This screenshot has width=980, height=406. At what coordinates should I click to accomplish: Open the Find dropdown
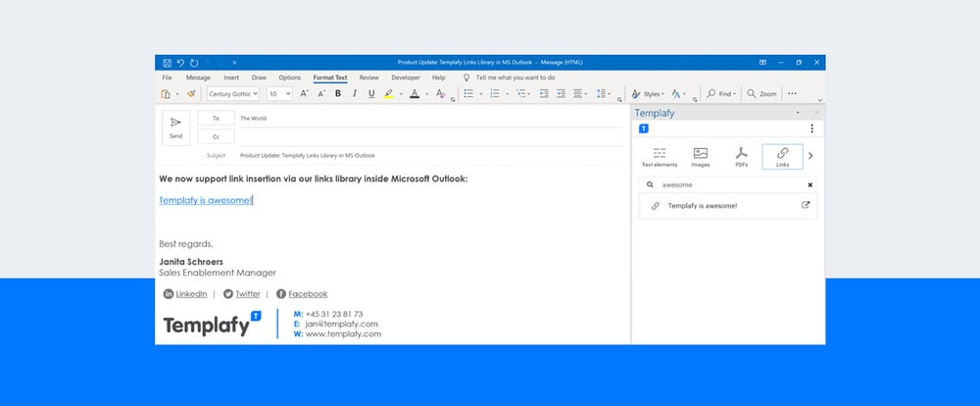coord(720,94)
